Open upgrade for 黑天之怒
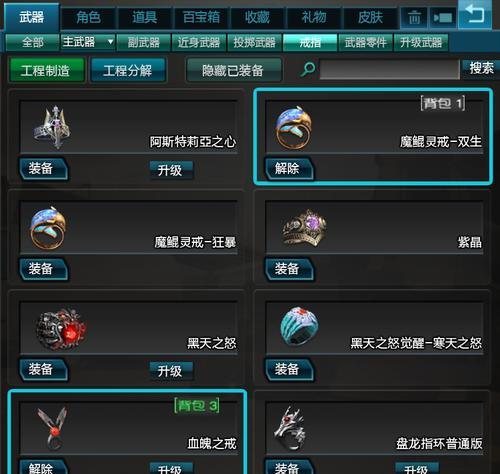The height and width of the screenshot is (474, 500). (x=170, y=371)
